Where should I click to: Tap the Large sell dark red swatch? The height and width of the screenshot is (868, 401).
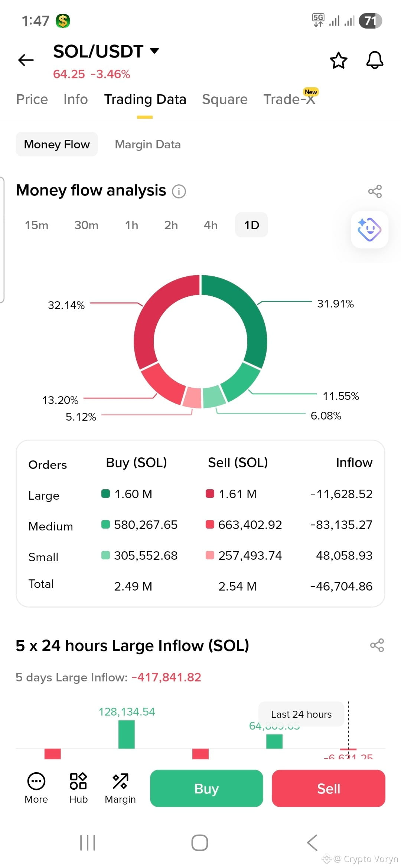coord(210,493)
